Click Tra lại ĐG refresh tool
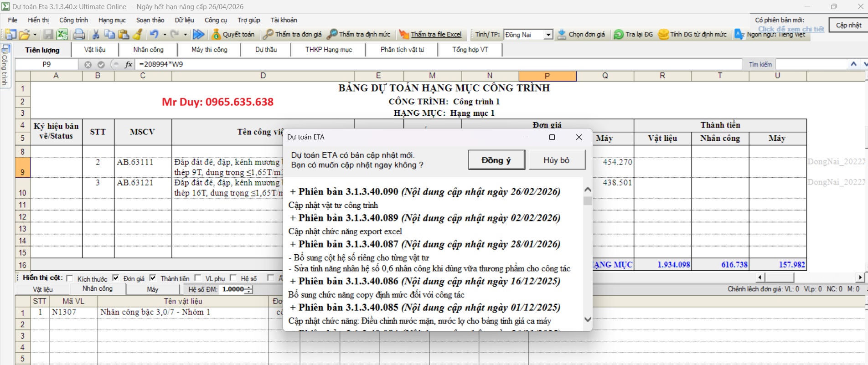 click(x=633, y=35)
